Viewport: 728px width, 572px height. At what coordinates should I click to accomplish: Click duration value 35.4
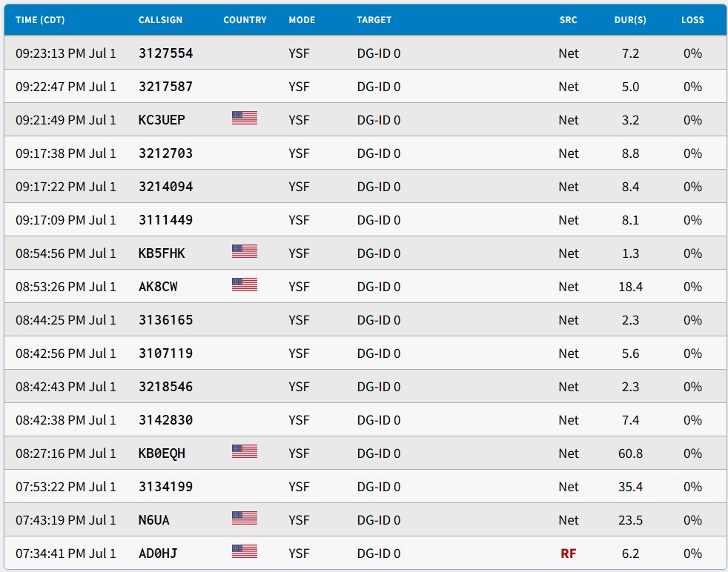click(x=630, y=487)
